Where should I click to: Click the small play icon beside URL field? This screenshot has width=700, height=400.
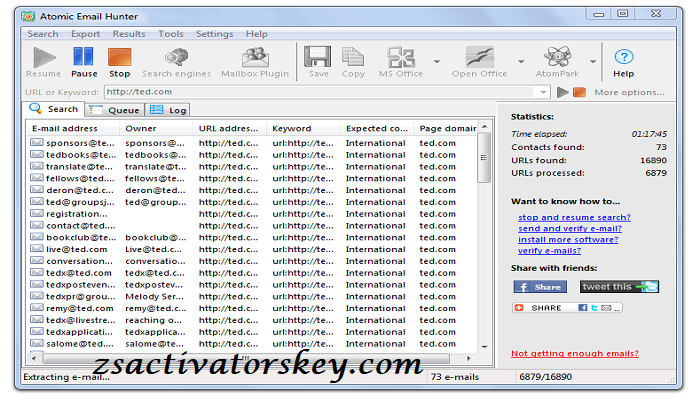(x=563, y=92)
